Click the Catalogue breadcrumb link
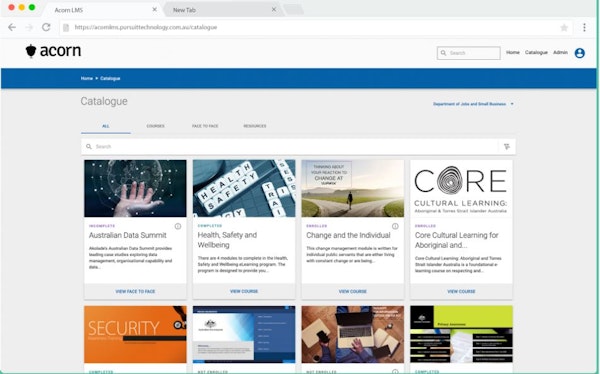600x374 pixels. 110,78
